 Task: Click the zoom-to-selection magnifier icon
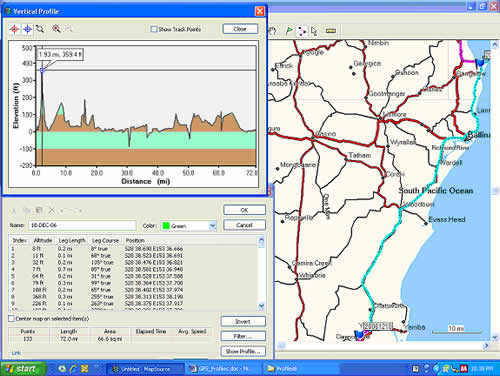(x=40, y=29)
